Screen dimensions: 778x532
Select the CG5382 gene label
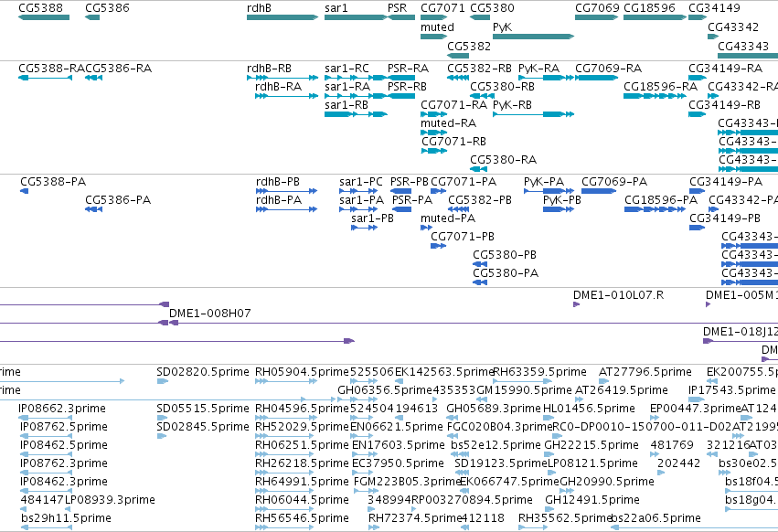(x=469, y=46)
